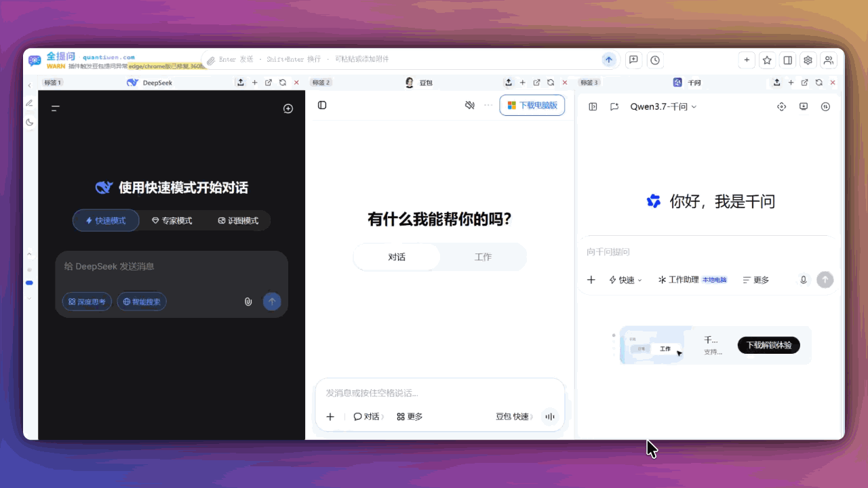Open the history clock icon in top bar
The image size is (868, 488).
click(x=655, y=60)
